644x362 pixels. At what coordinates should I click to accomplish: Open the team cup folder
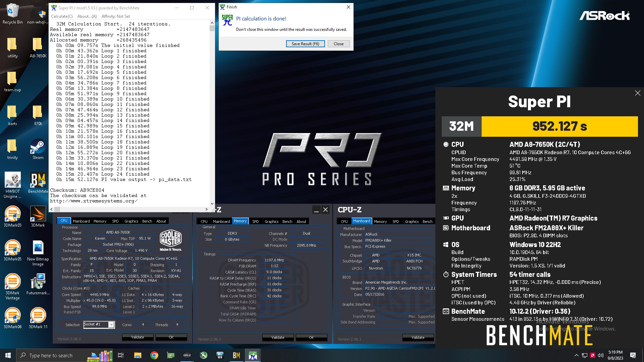(x=13, y=81)
